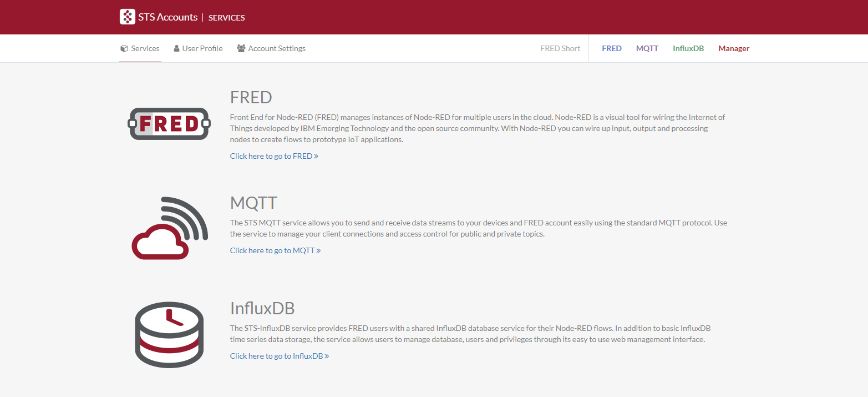Select the globe icon beside Services

point(123,48)
